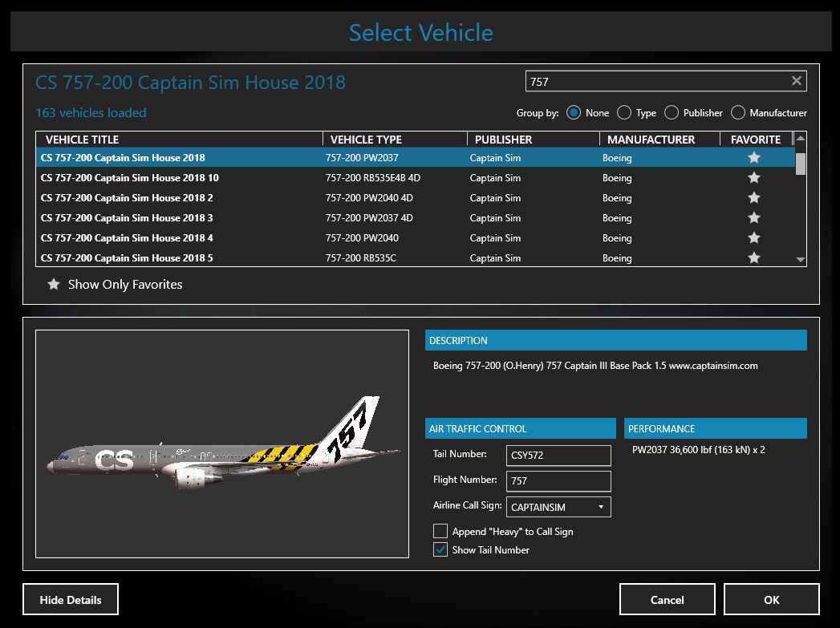Mark House 2018 3 as favorite

click(753, 218)
